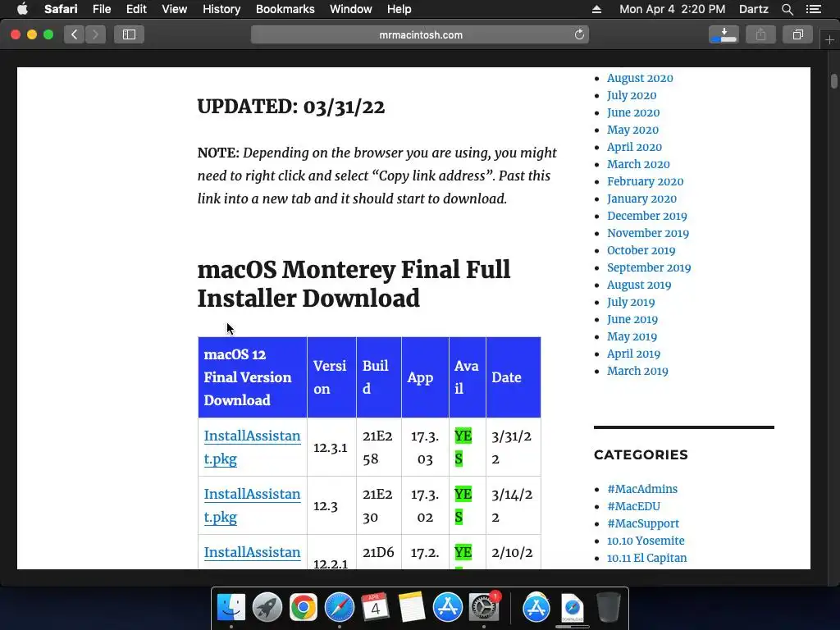This screenshot has height=630, width=840.
Task: Open Launchpad rocket in Dock
Action: click(267, 608)
